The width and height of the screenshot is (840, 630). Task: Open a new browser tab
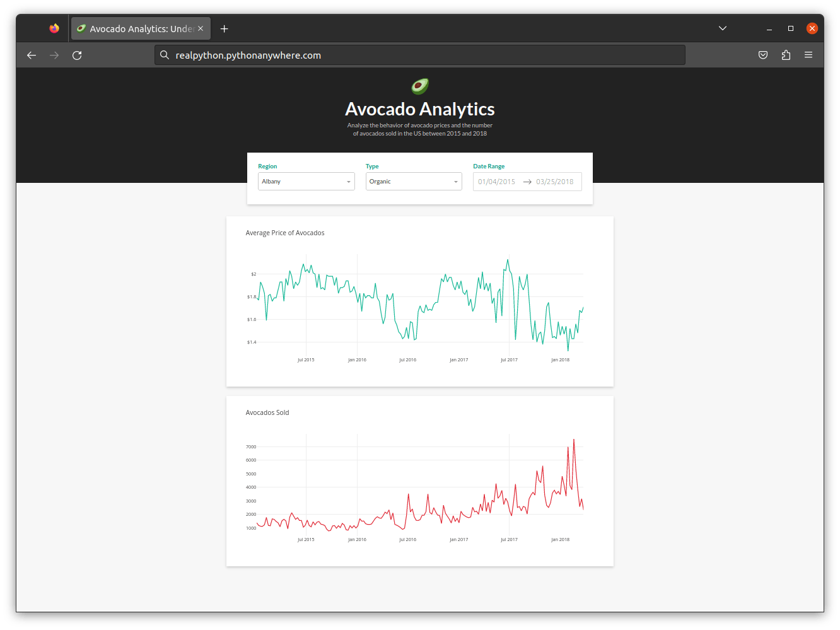(224, 28)
